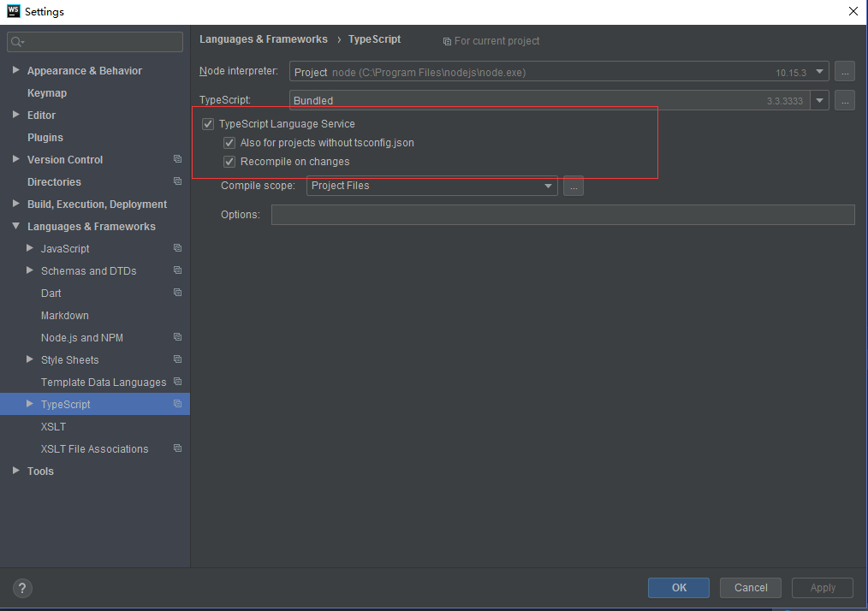Open the TypeScript version dropdown arrow
This screenshot has height=611, width=868.
coord(819,100)
